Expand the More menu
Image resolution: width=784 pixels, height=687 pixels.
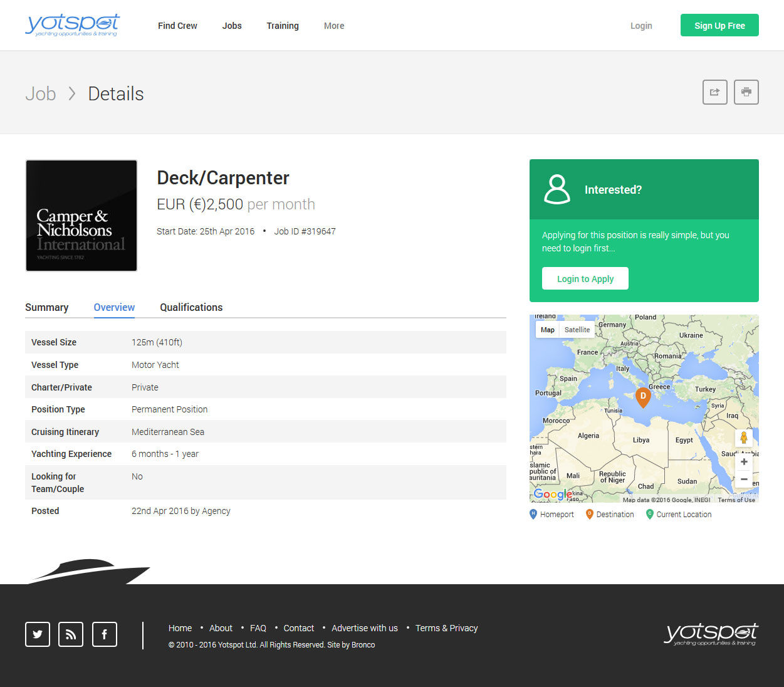click(x=334, y=26)
